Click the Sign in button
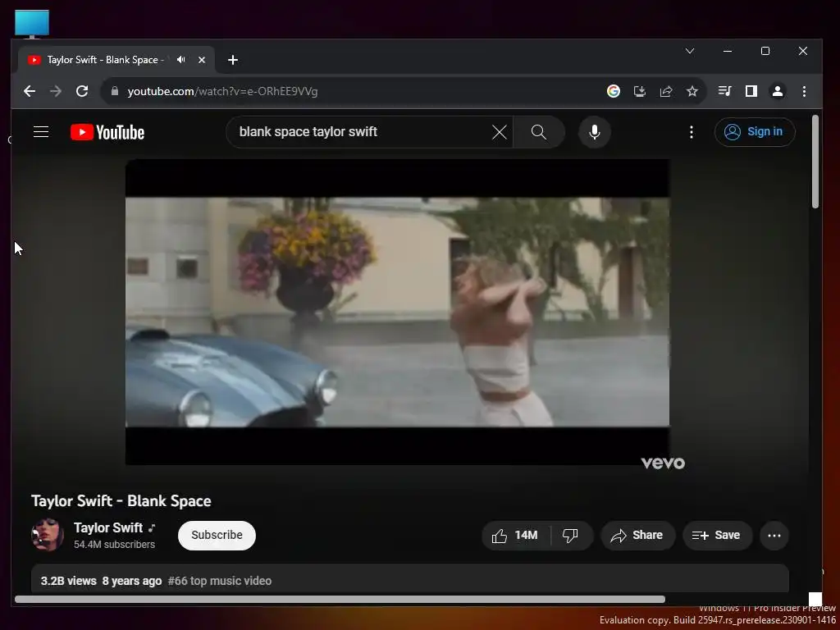The width and height of the screenshot is (840, 630). (x=755, y=132)
